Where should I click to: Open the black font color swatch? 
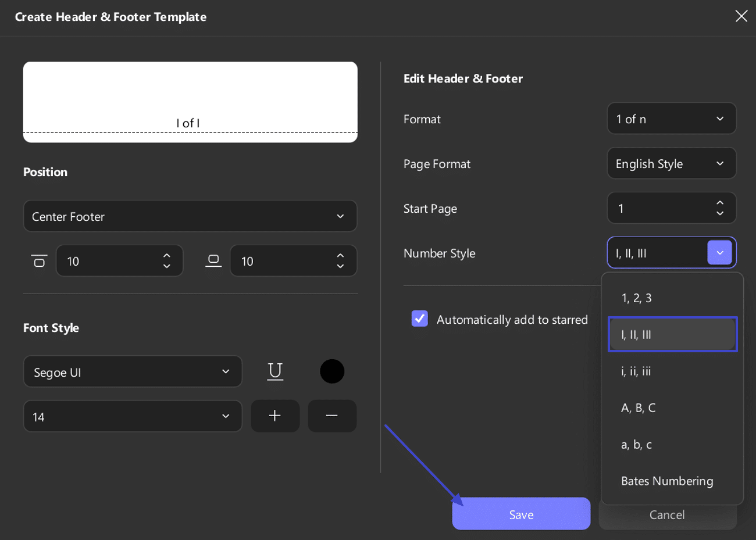click(x=332, y=371)
